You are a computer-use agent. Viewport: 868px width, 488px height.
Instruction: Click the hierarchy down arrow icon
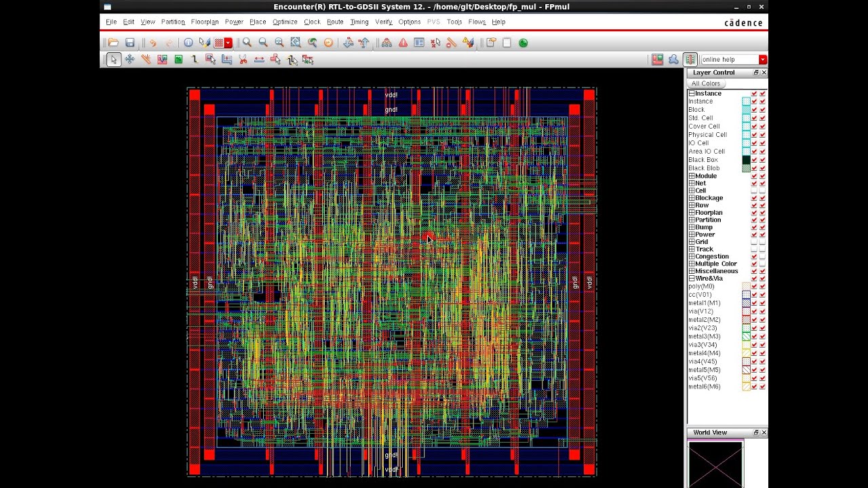click(x=349, y=43)
